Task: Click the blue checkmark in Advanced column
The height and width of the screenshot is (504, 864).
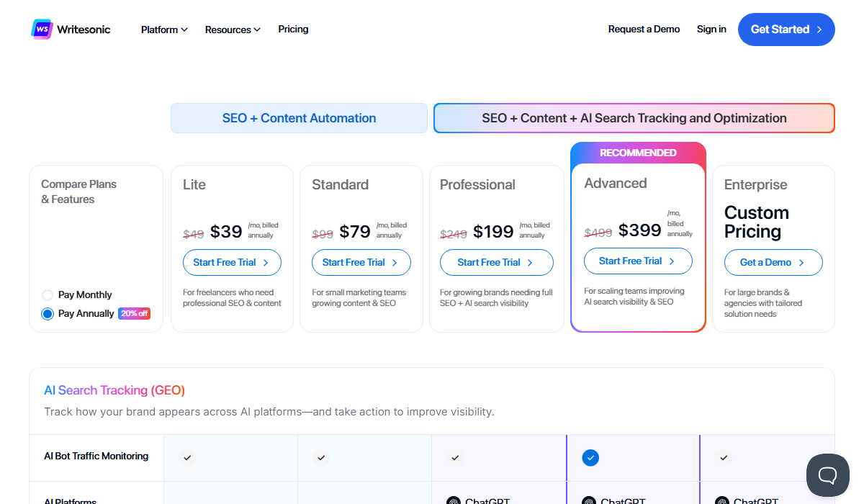Action: [x=590, y=457]
